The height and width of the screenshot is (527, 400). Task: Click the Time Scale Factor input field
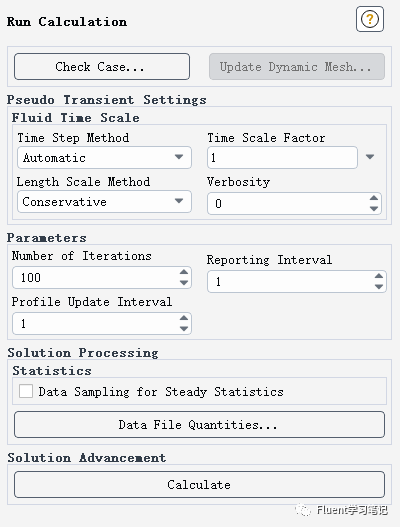(282, 157)
